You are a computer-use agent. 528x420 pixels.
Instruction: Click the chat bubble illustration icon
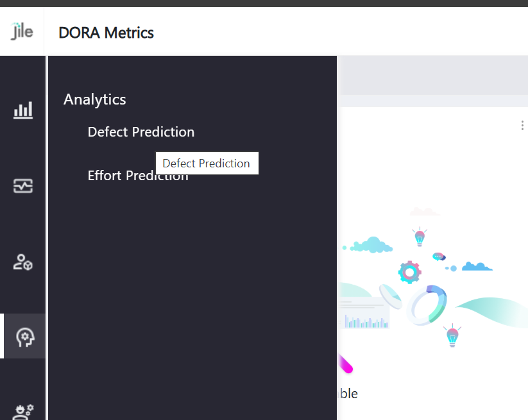coord(439,256)
